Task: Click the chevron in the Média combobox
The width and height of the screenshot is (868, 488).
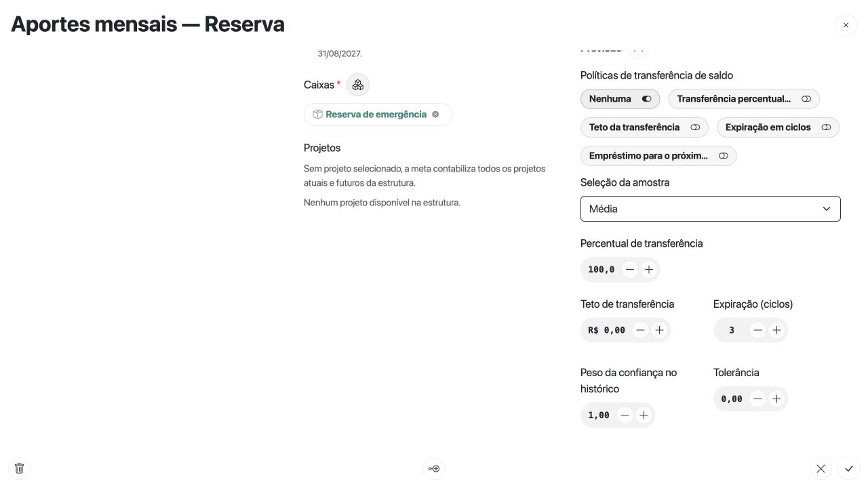Action: point(826,209)
